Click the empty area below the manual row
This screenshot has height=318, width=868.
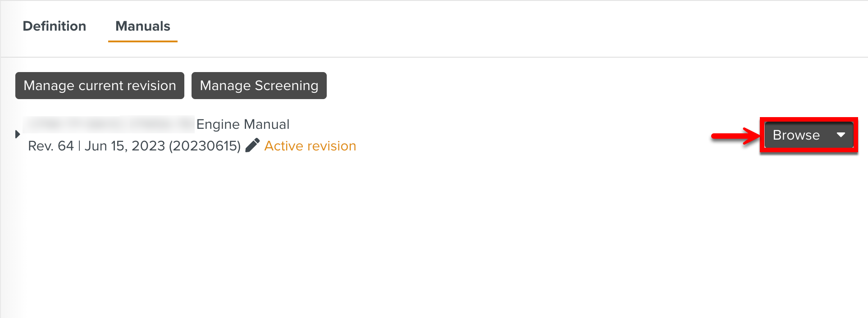click(433, 234)
